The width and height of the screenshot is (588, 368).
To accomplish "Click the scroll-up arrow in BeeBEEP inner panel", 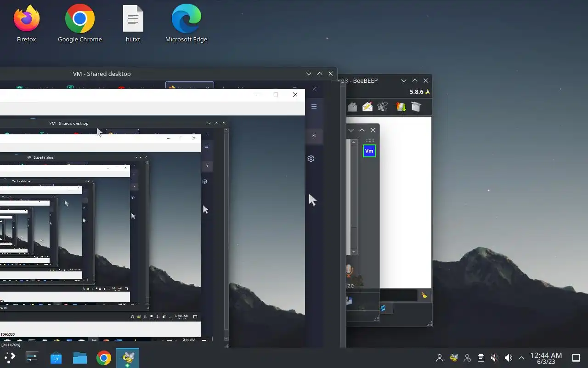I will tap(354, 142).
